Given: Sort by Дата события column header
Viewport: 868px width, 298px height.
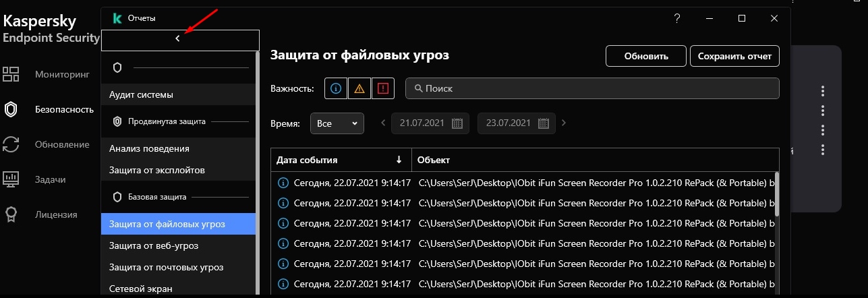Looking at the screenshot, I should (x=341, y=160).
